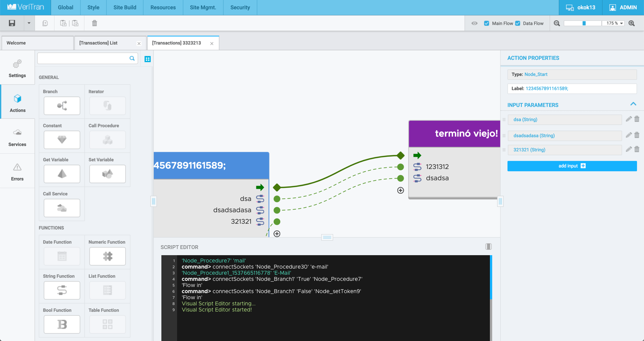
Task: Click the actions search input field
Action: 87,58
